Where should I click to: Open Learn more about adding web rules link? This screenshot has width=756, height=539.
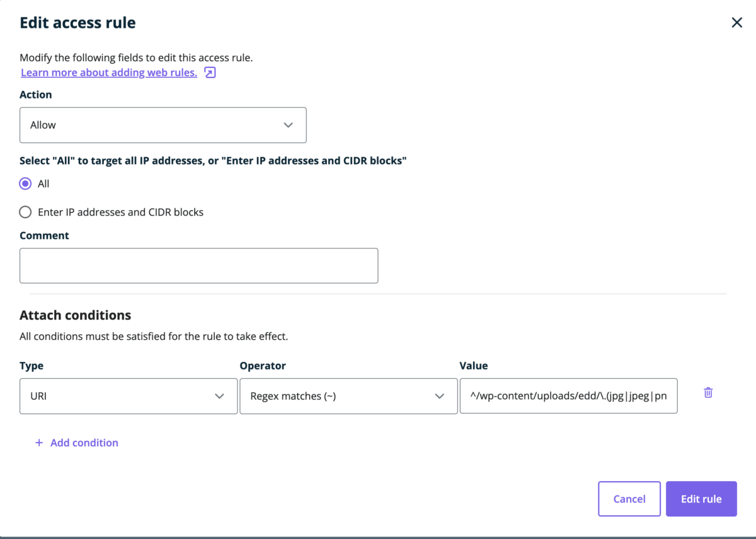(109, 72)
